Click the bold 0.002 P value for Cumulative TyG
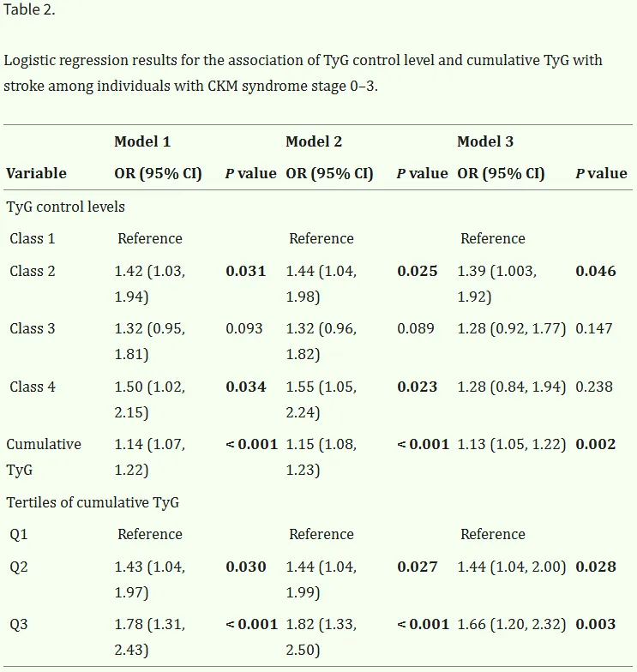The image size is (637, 672). point(596,444)
